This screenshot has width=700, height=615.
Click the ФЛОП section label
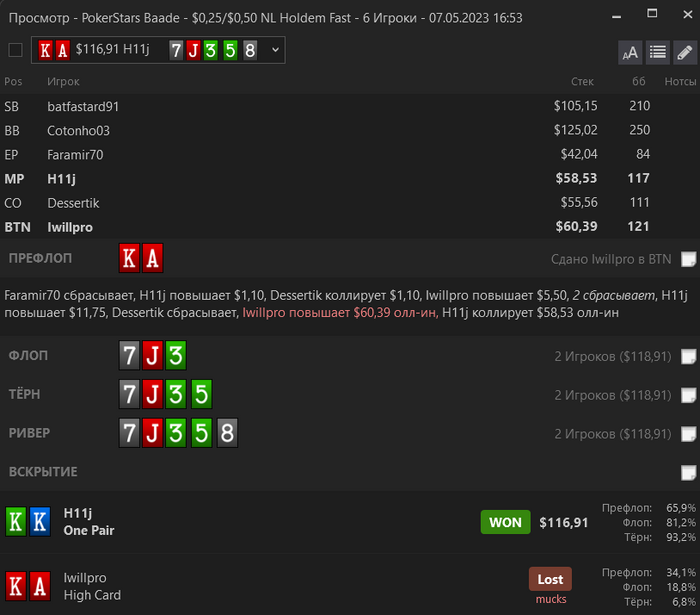pyautogui.click(x=28, y=356)
